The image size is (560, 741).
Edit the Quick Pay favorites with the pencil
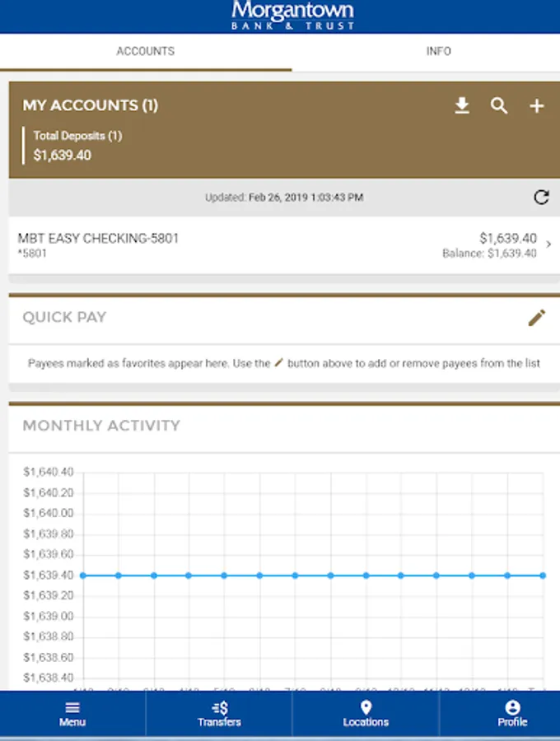click(x=537, y=317)
